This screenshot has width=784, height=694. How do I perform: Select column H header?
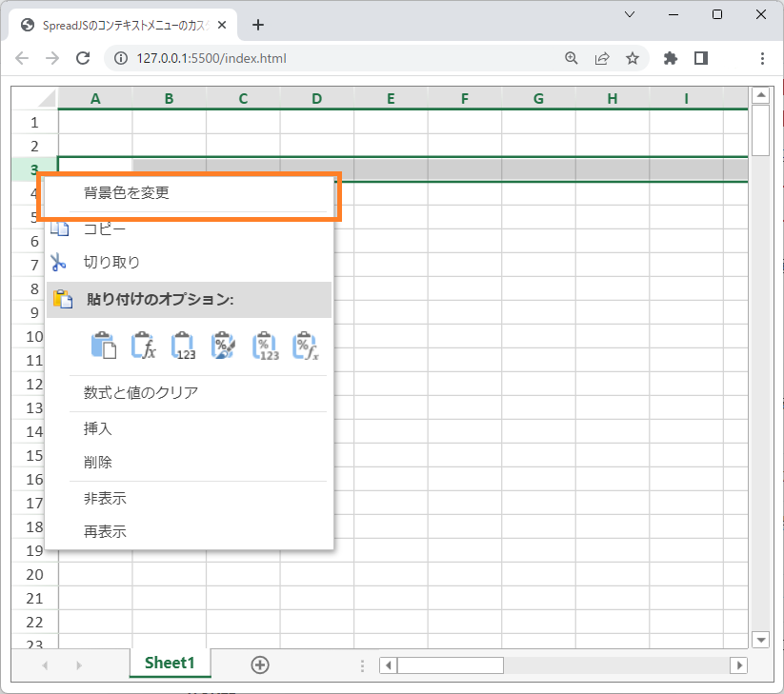point(613,98)
